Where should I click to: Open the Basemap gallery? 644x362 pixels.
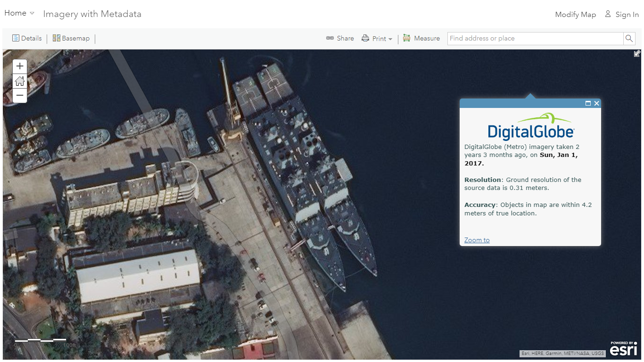point(71,38)
